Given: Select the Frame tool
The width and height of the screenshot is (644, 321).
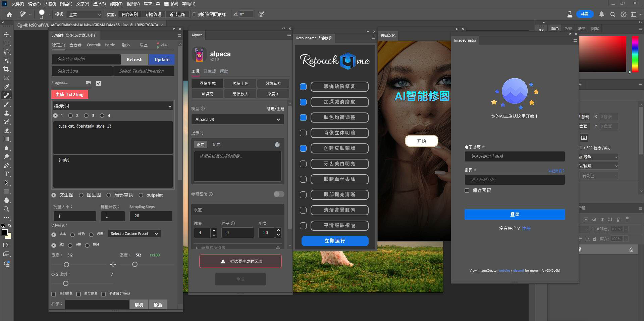Looking at the screenshot, I should click(x=6, y=78).
